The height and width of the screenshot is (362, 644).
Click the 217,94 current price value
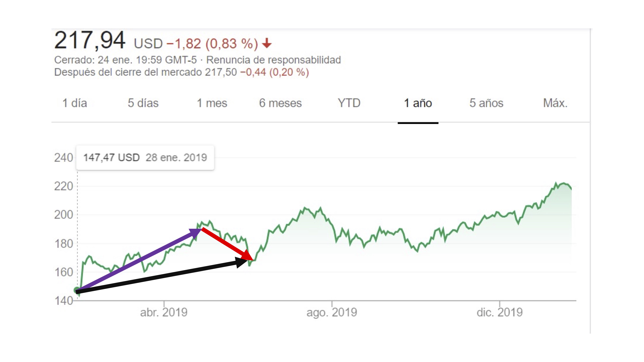coord(90,41)
